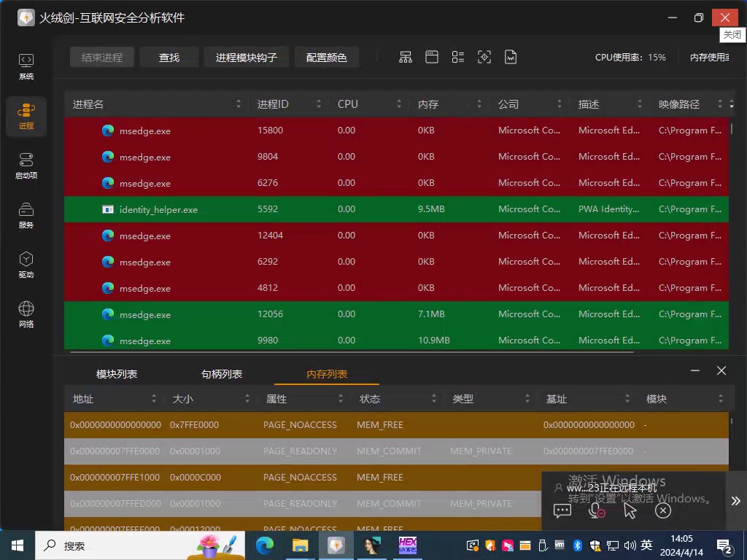Screen dimensions: 747x560
Task: Close the bottom memory list panel
Action: coord(721,370)
